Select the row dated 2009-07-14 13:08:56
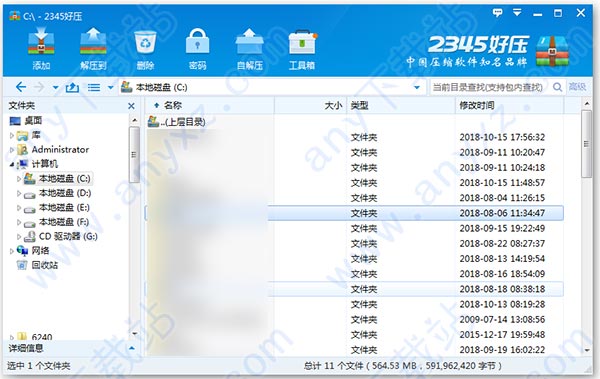Viewport: 600px width, 379px height. coord(354,319)
